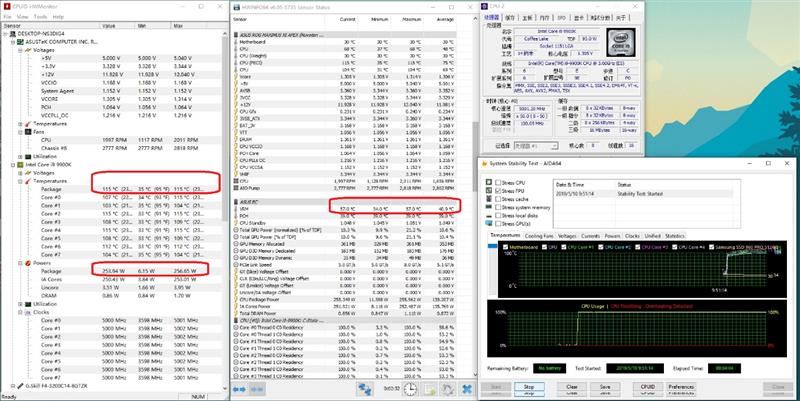800x401 pixels.
Task: Open Preferences in AIDA64 stability test
Action: pos(681,389)
